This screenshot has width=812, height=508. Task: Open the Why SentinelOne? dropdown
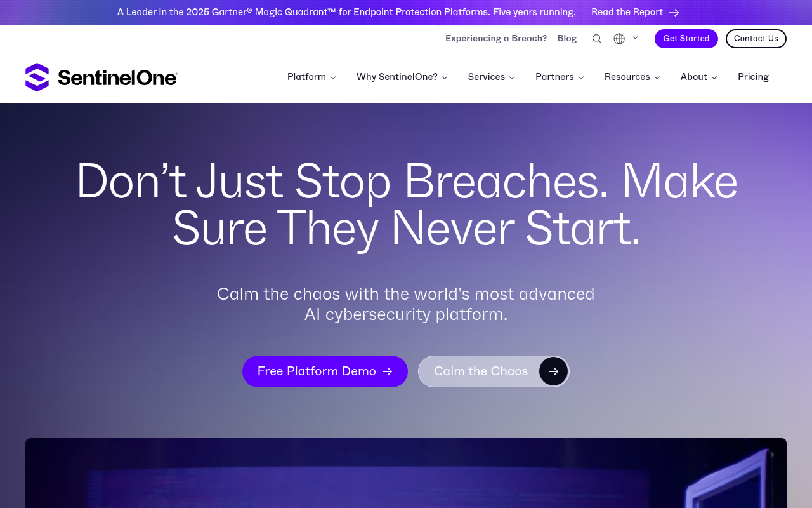[402, 77]
